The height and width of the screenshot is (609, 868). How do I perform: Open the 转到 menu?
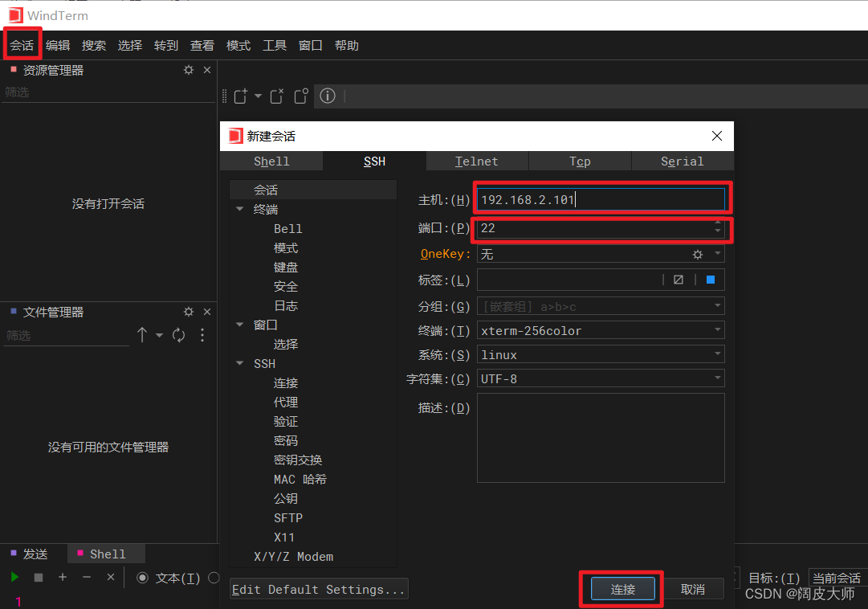[166, 46]
